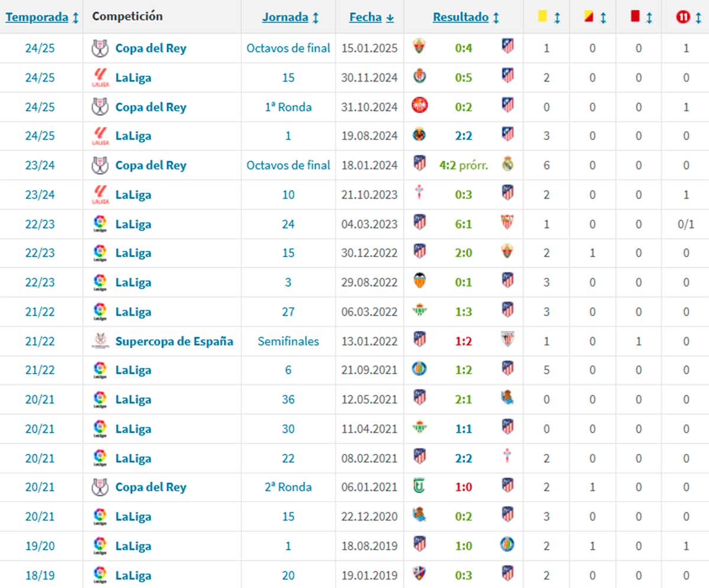The height and width of the screenshot is (588, 709).
Task: Click the Valencia crest in 29.08.2022 row
Action: pos(419,281)
